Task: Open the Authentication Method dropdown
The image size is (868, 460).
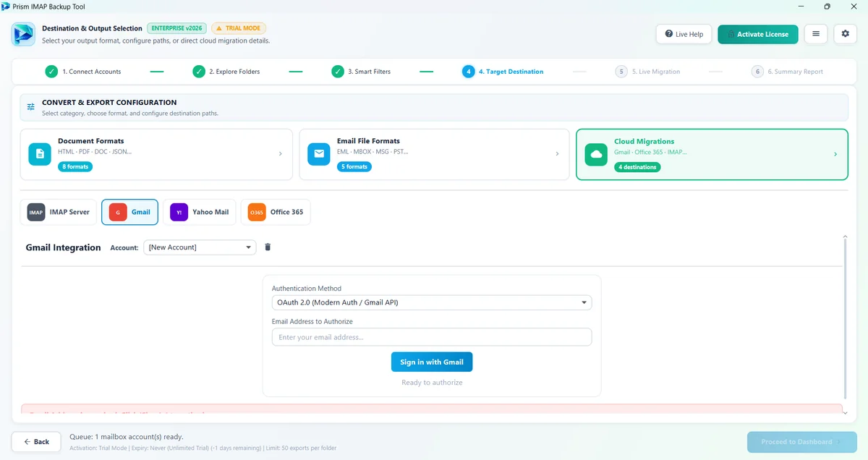Action: (432, 302)
